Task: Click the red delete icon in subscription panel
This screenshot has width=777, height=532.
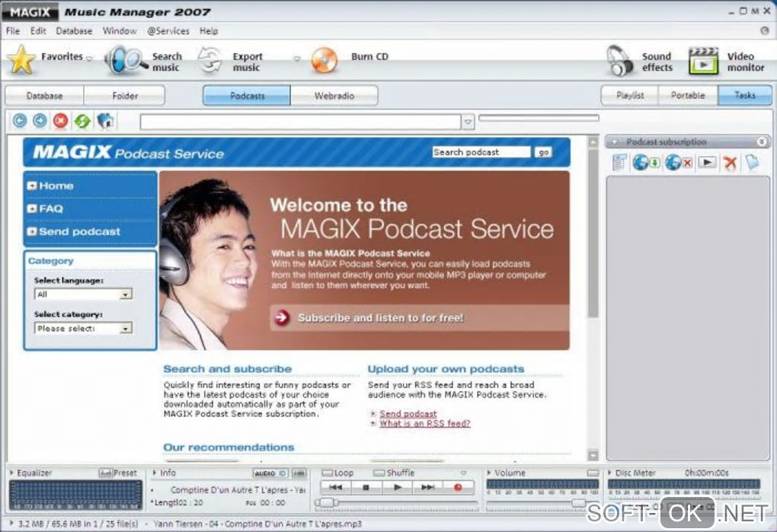Action: click(x=730, y=162)
